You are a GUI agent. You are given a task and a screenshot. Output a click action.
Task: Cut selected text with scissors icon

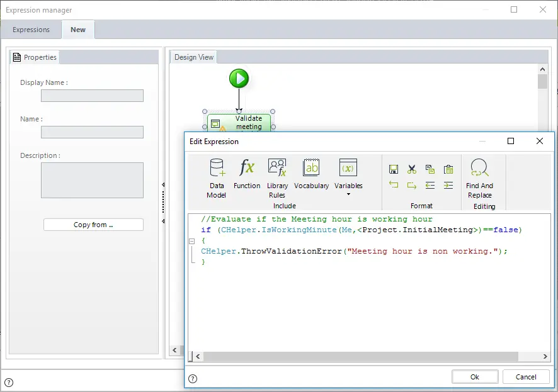(x=412, y=169)
